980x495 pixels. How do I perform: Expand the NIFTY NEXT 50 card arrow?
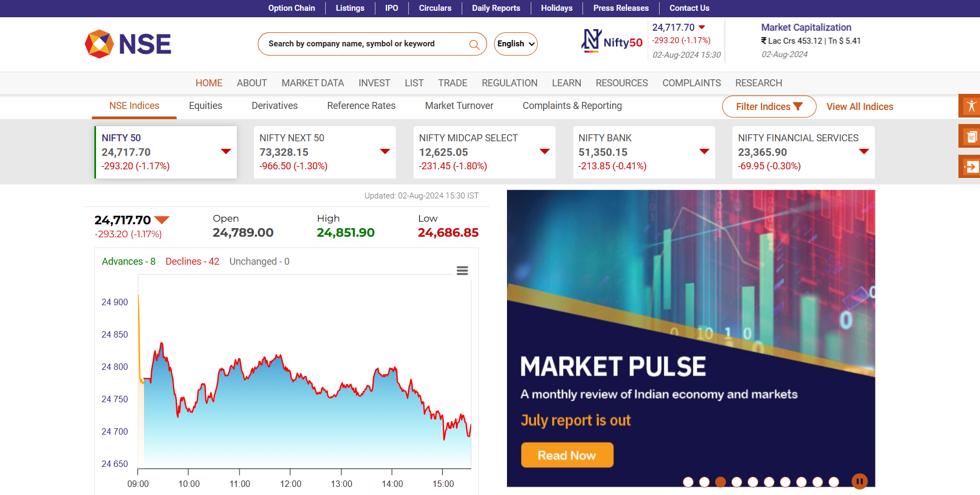[x=385, y=152]
